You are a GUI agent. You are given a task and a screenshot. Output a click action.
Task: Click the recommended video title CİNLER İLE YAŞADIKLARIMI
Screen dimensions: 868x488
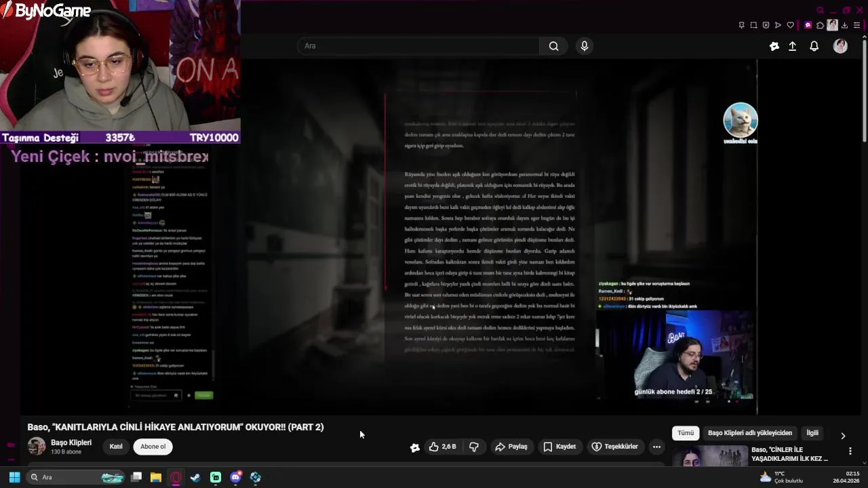pos(789,454)
